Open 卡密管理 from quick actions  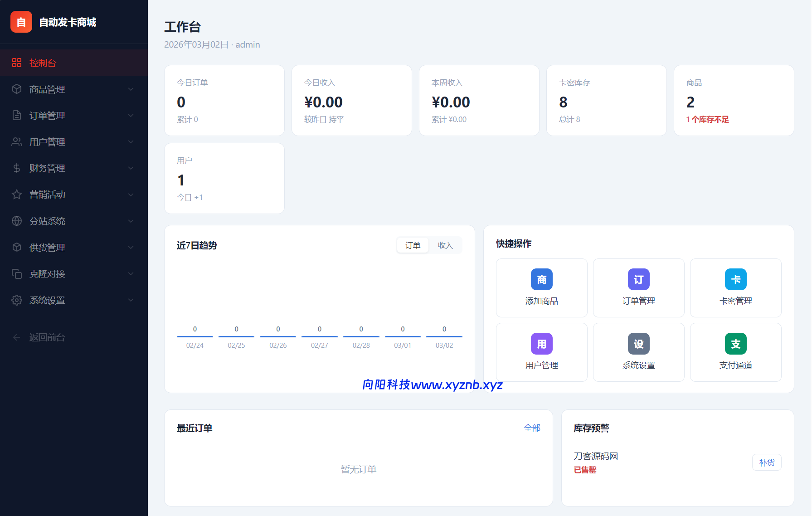click(735, 279)
